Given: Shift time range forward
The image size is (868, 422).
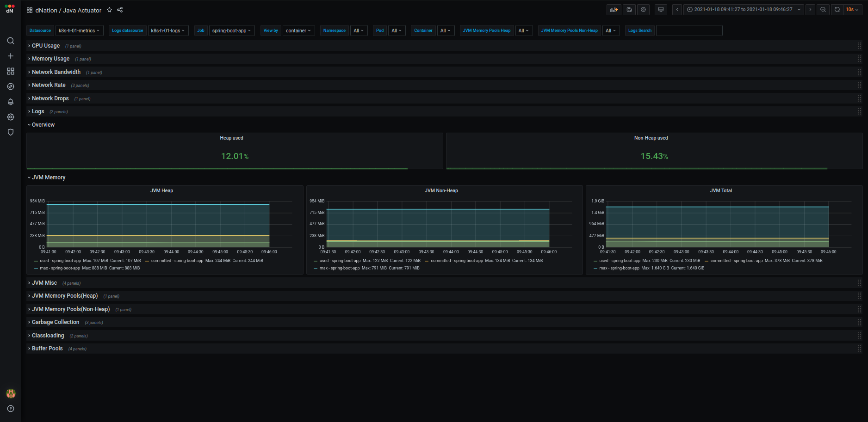Looking at the screenshot, I should tap(810, 9).
